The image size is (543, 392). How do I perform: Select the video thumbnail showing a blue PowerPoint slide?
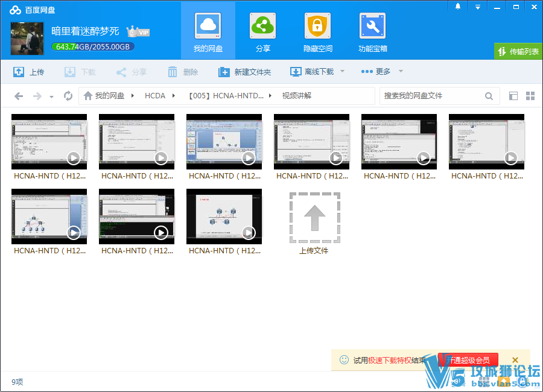[224, 142]
